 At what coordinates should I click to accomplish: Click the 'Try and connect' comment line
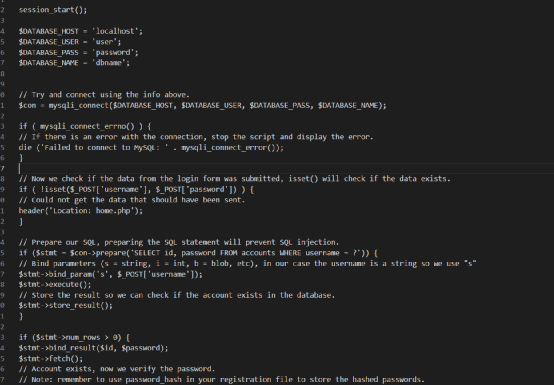(104, 95)
